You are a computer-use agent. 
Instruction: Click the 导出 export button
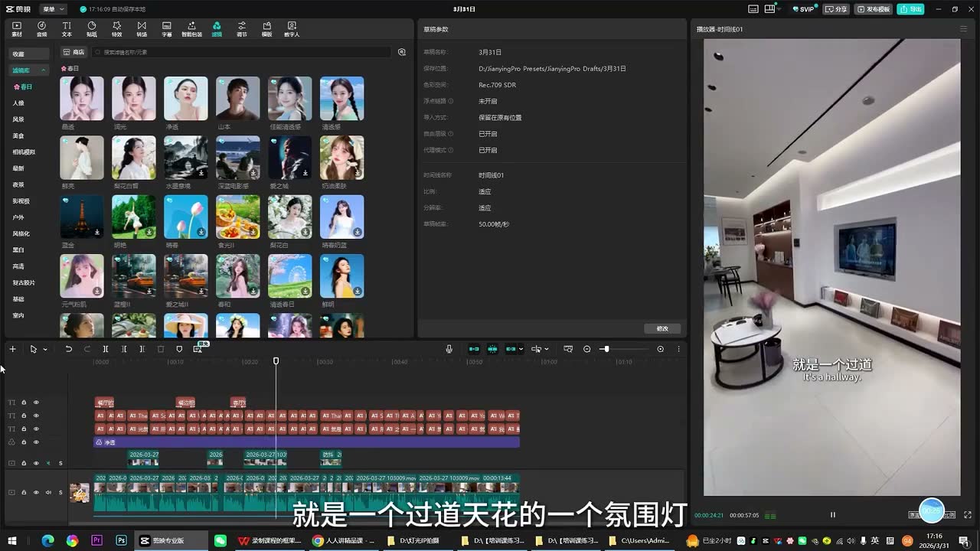910,9
